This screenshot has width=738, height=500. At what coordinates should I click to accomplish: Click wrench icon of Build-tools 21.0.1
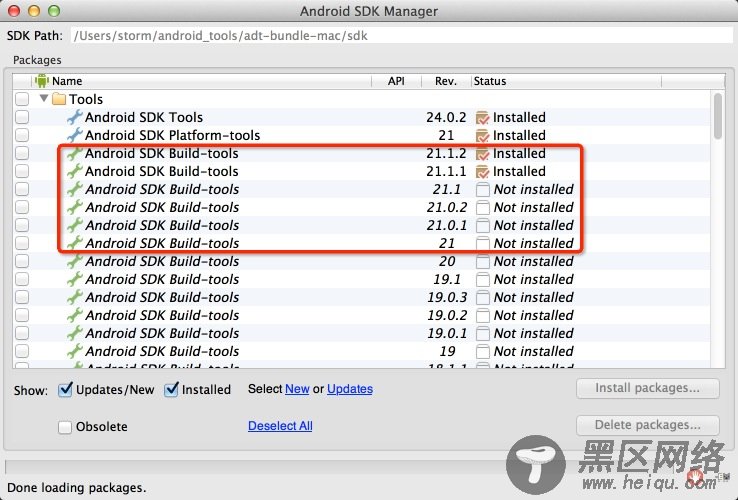click(x=75, y=225)
